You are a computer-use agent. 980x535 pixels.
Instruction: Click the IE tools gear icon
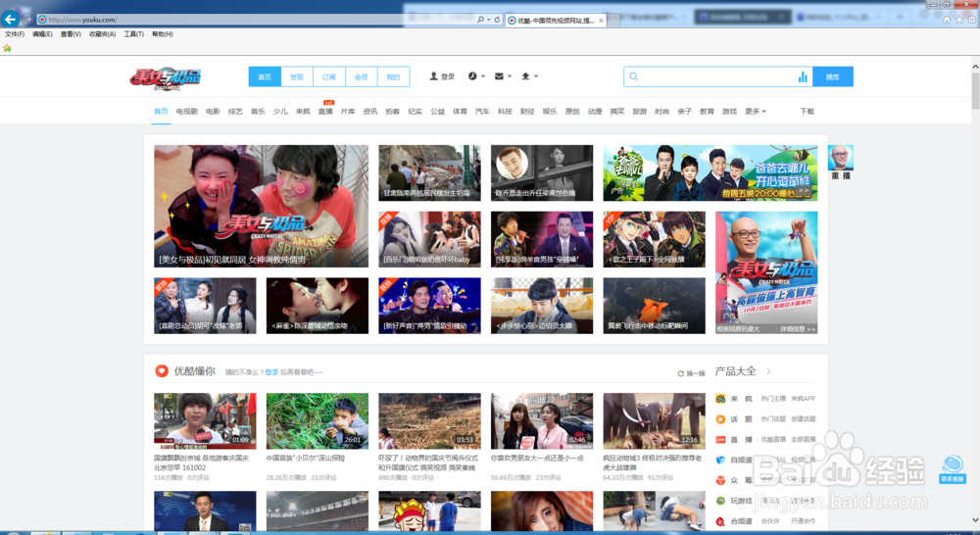(x=972, y=20)
